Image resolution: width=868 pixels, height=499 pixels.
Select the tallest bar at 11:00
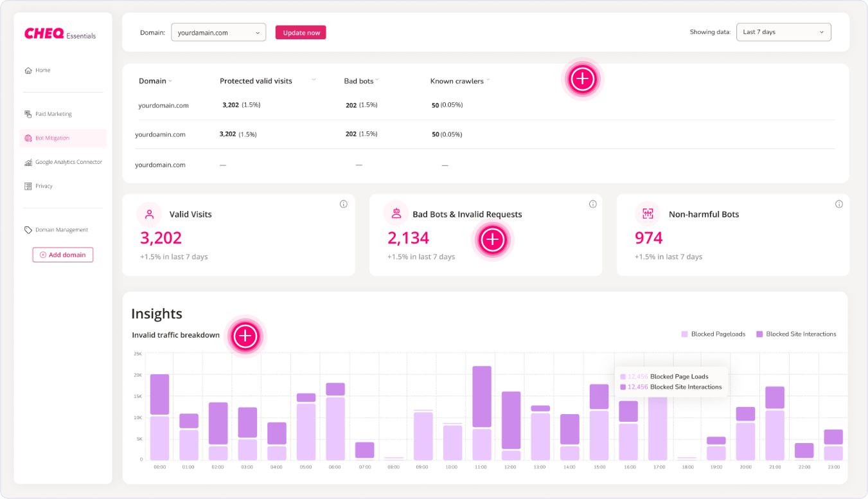click(x=481, y=412)
